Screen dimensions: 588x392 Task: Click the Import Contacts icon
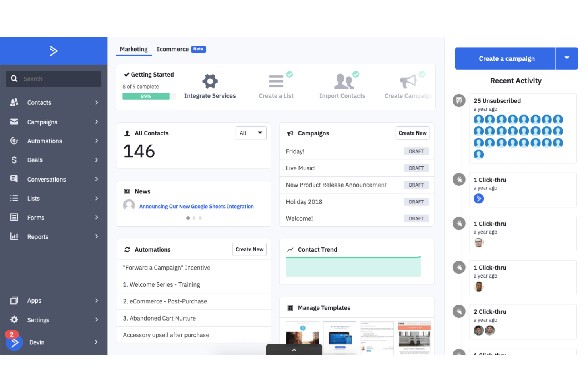pos(342,81)
